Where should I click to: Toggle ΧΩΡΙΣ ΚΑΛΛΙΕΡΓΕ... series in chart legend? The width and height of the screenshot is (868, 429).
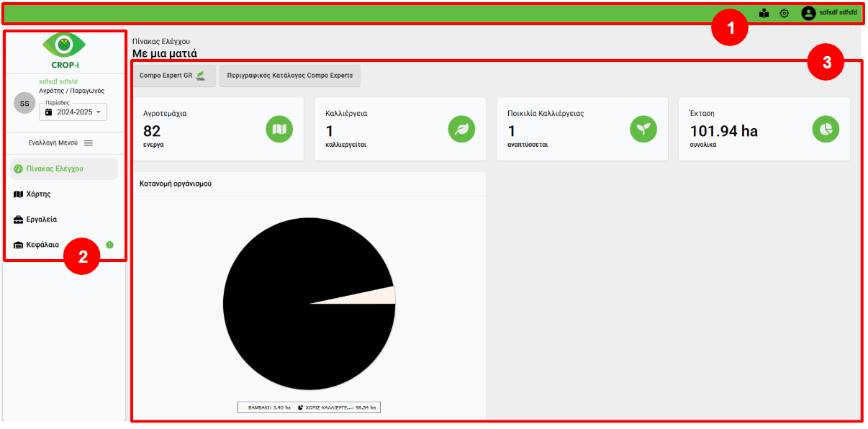(336, 407)
